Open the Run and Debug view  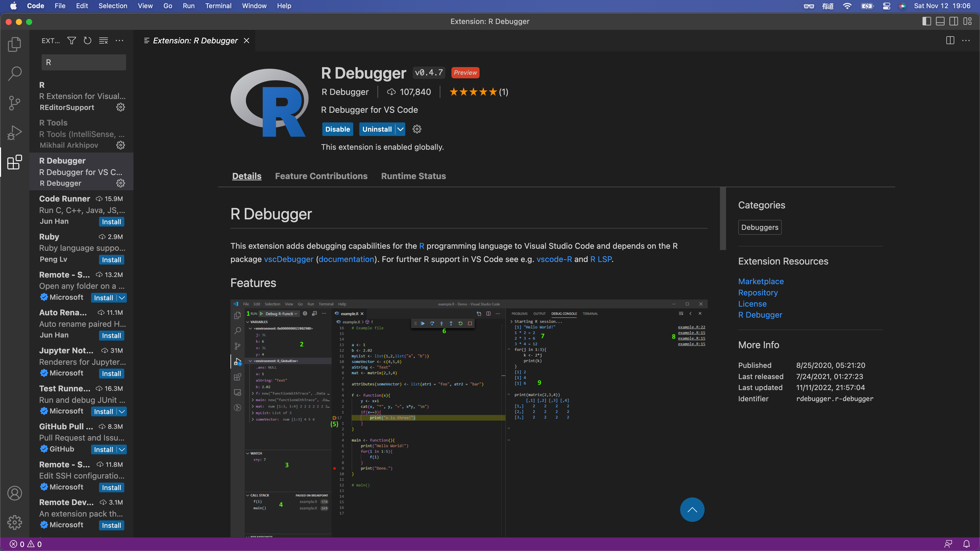(15, 132)
